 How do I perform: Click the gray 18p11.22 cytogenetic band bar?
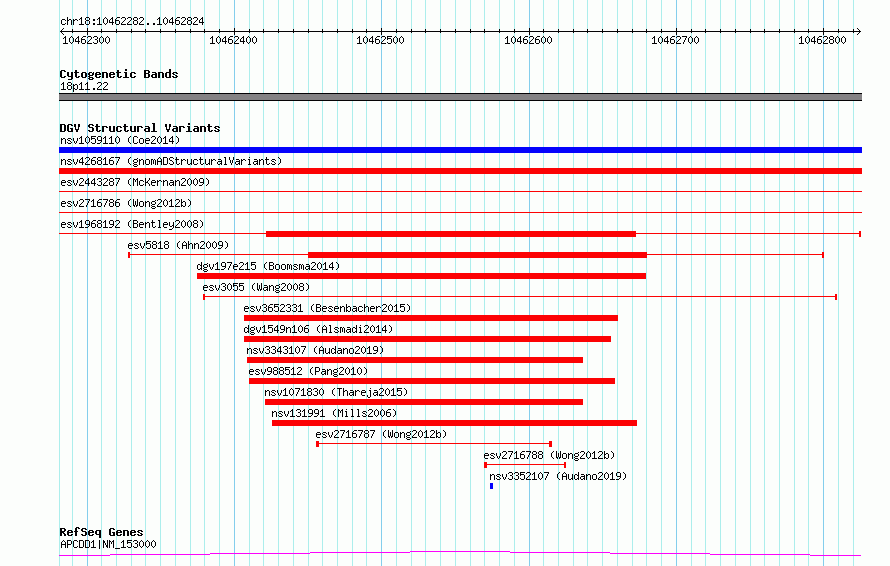(x=460, y=97)
